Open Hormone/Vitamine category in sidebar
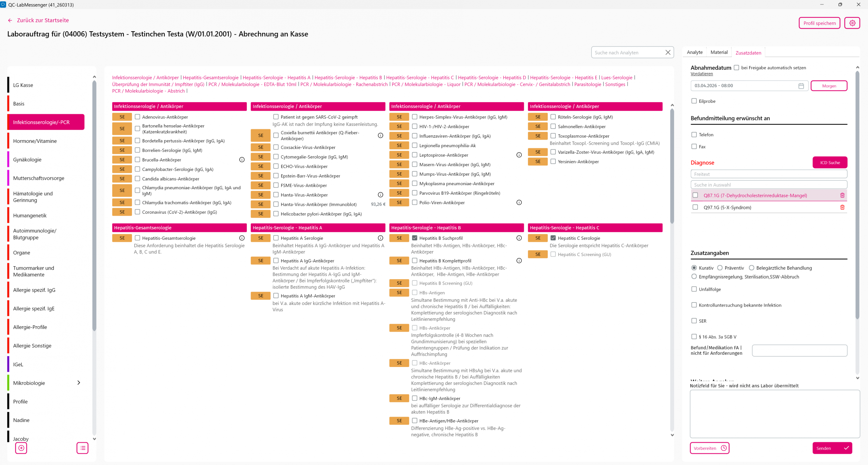This screenshot has width=868, height=465. point(35,141)
